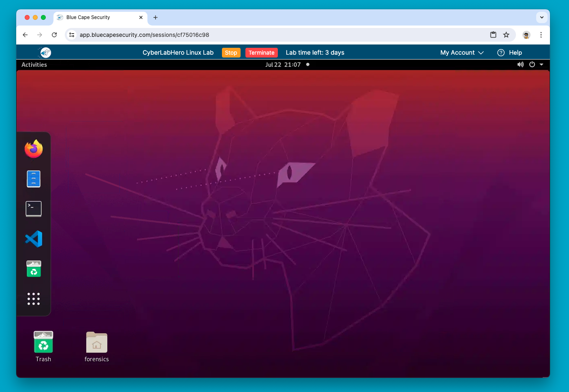Stop the lab with the Stop button
The image size is (569, 392).
(231, 53)
